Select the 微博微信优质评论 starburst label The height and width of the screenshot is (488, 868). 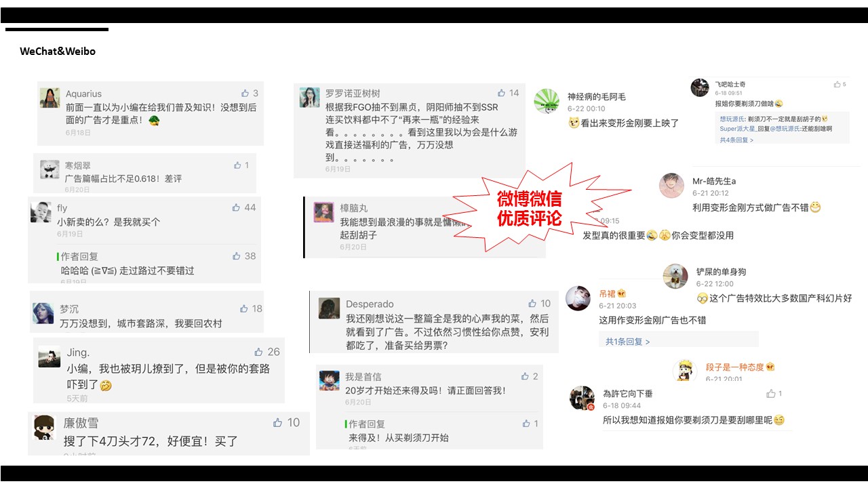529,209
